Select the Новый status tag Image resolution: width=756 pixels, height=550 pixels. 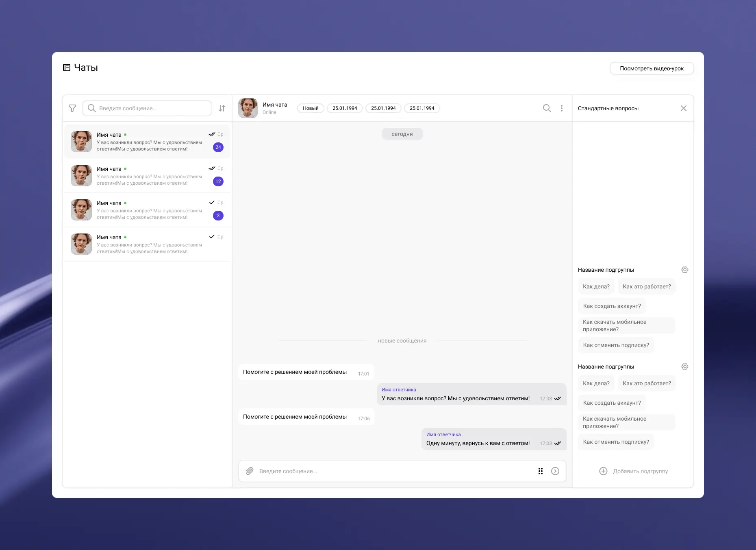click(311, 108)
